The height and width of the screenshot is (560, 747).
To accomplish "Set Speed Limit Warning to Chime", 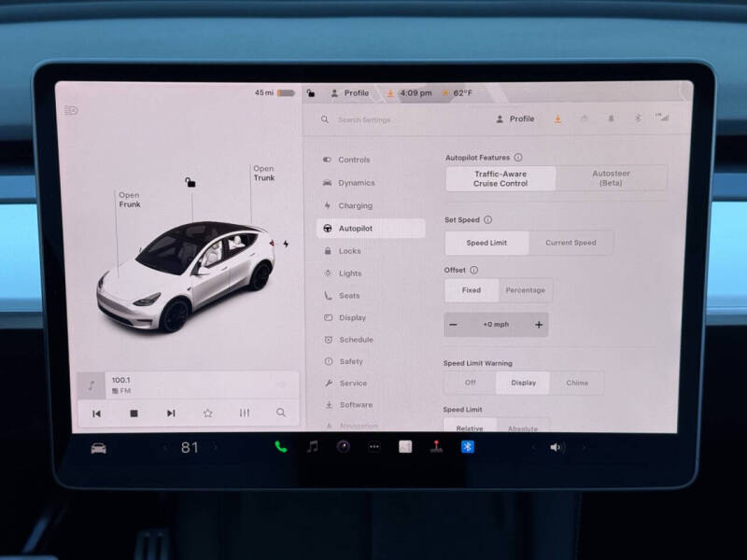I will (578, 382).
